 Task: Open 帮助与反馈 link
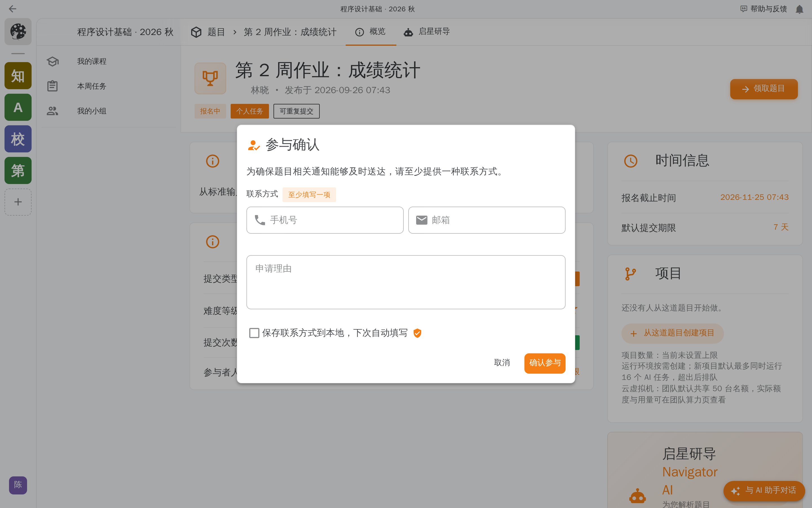coord(763,9)
